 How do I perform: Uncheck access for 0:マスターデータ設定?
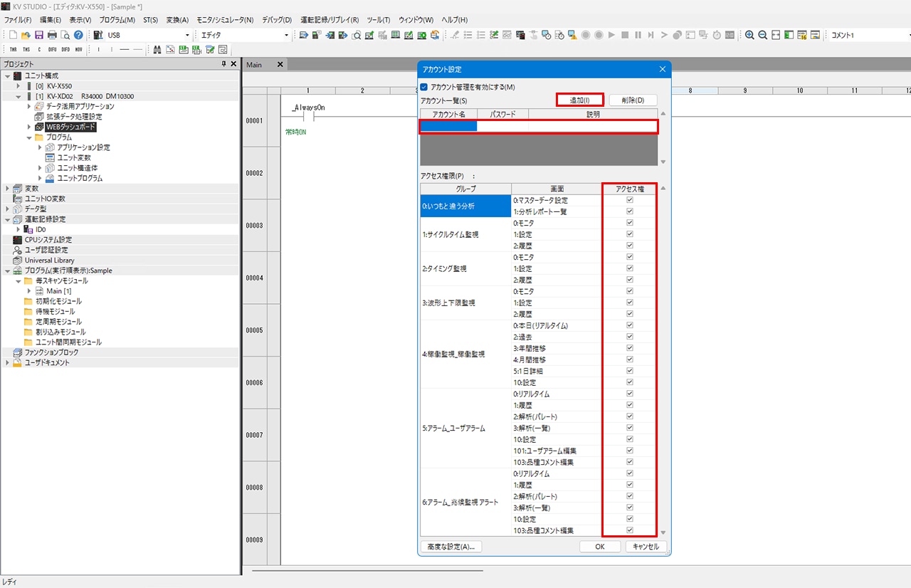coord(629,201)
